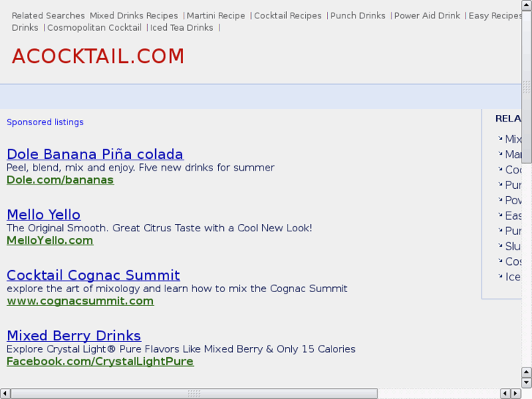Screen dimensions: 532x399
Task: Open Mixed Drinks Recipes related search
Action: pos(134,15)
